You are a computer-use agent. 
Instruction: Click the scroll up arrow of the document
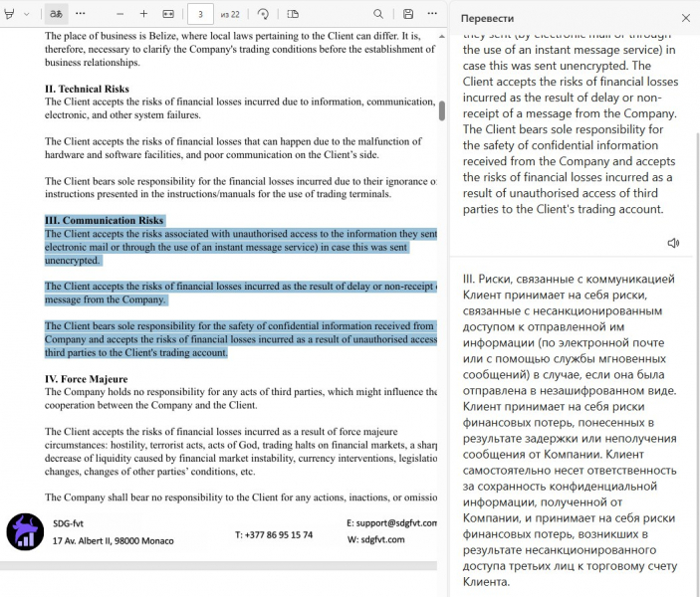point(441,36)
